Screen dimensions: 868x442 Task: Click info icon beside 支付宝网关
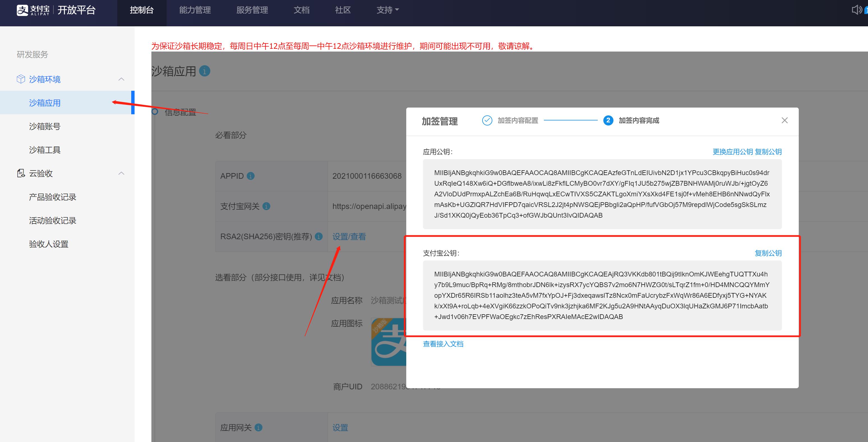(x=266, y=206)
